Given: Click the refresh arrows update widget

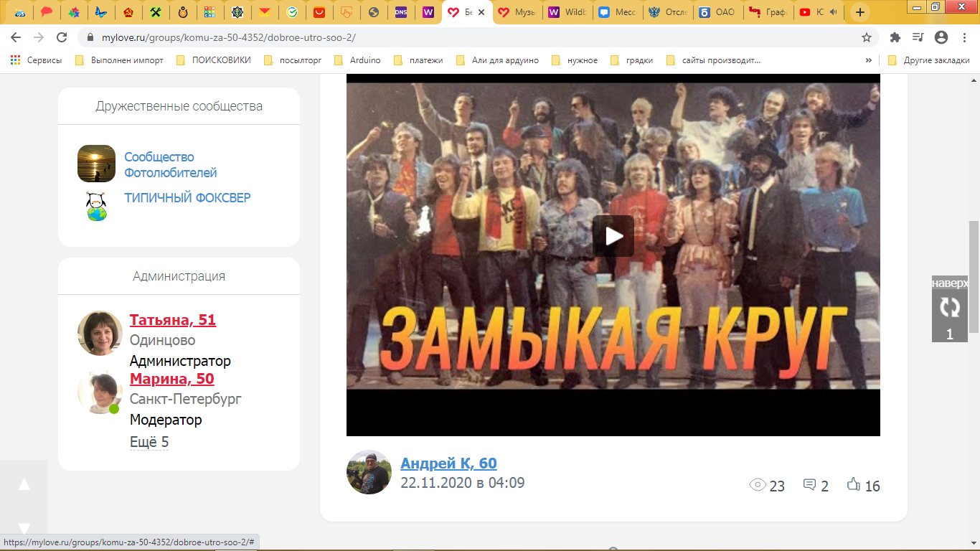Looking at the screenshot, I should pyautogui.click(x=950, y=308).
